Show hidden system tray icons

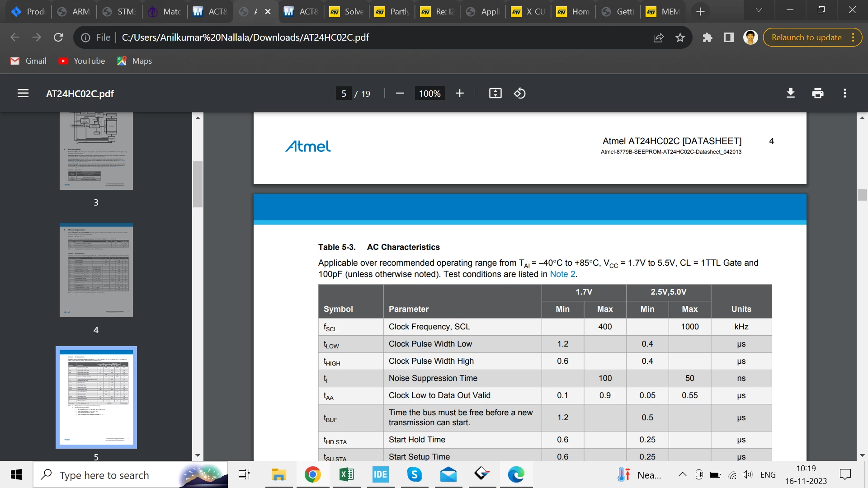point(683,475)
